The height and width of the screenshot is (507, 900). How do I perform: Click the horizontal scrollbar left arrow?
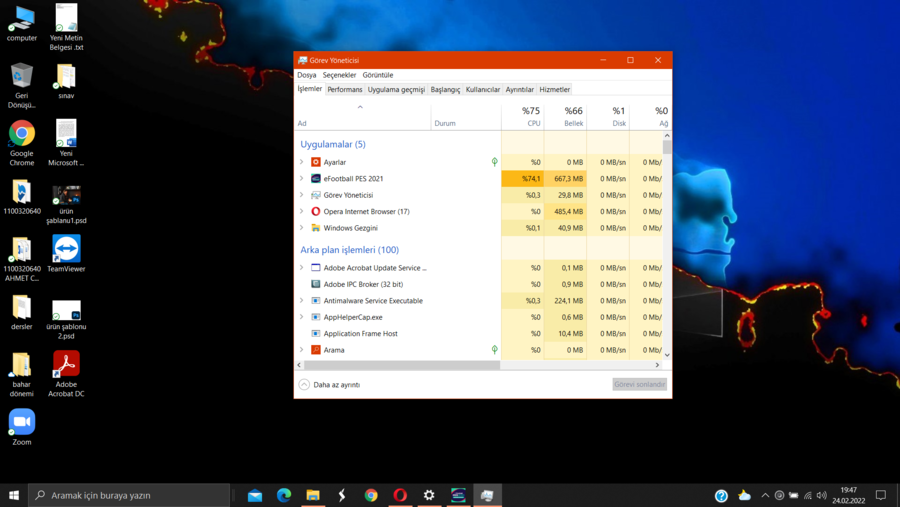click(299, 365)
